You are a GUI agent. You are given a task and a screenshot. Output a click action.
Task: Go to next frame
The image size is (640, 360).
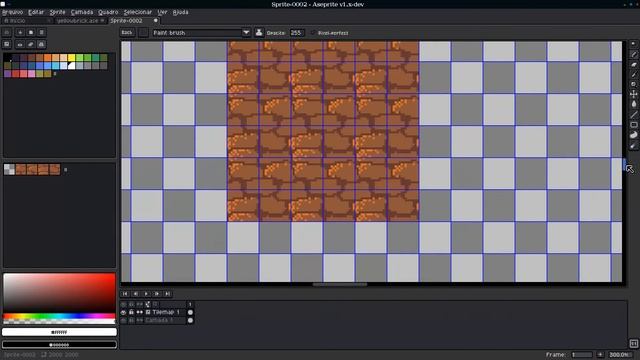coord(157,294)
